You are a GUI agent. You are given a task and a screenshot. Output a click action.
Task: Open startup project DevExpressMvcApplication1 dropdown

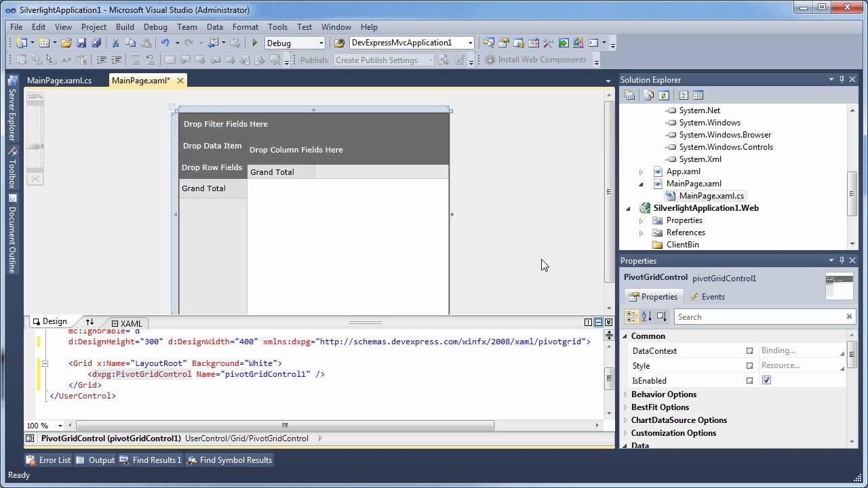(470, 43)
